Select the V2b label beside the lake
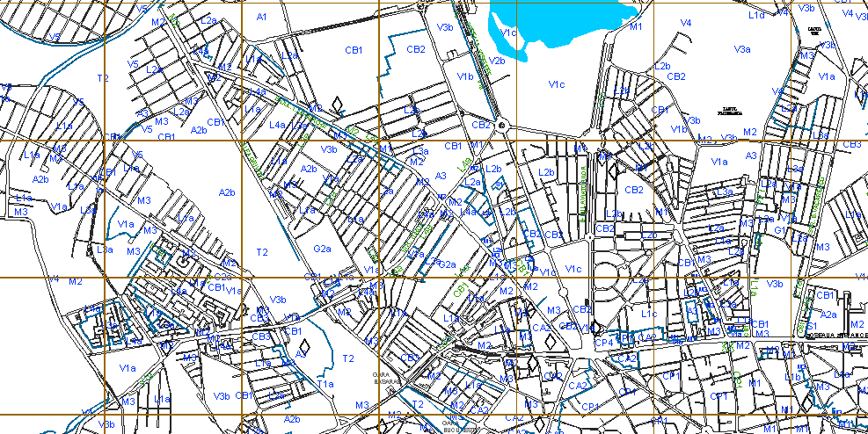 click(498, 61)
